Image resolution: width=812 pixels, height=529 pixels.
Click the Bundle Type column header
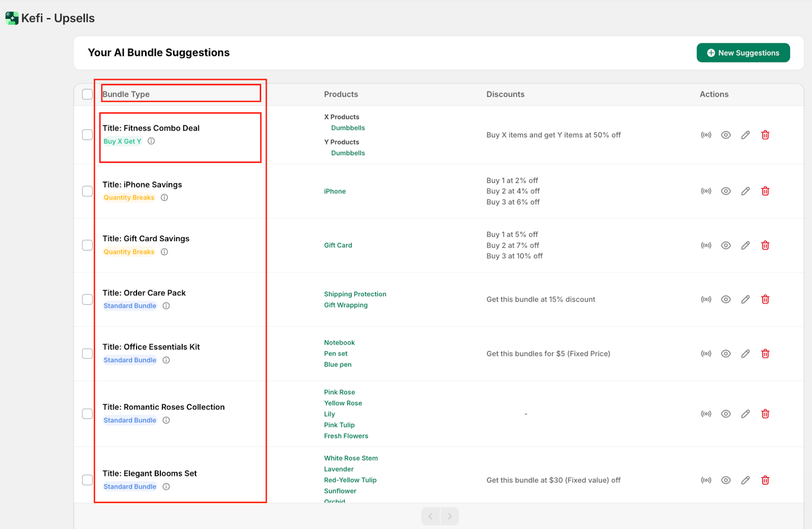coord(126,94)
